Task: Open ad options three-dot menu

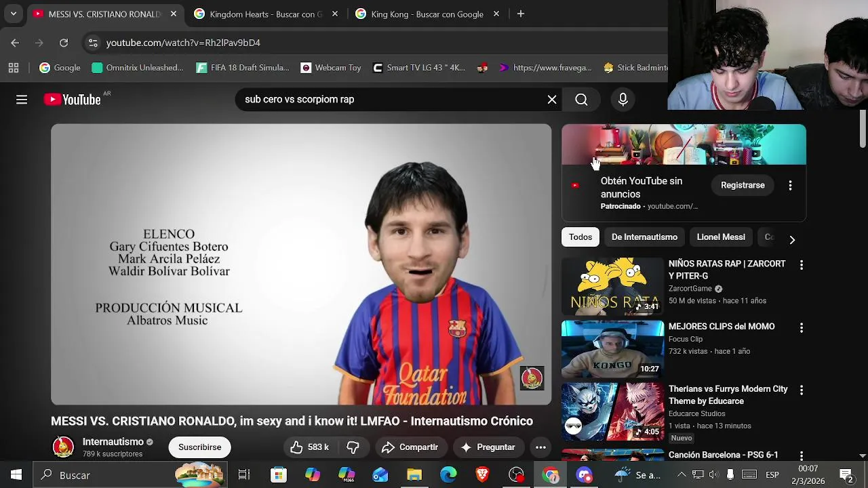Action: point(790,185)
